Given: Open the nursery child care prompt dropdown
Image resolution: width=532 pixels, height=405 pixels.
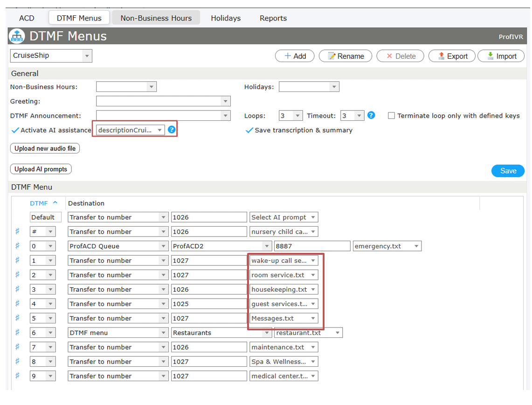Looking at the screenshot, I should [x=283, y=231].
